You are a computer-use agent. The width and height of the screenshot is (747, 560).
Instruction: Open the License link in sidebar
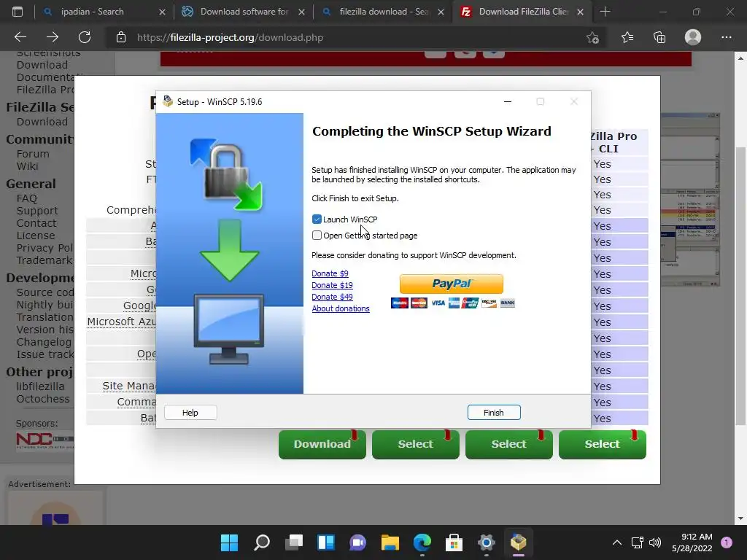coord(36,236)
